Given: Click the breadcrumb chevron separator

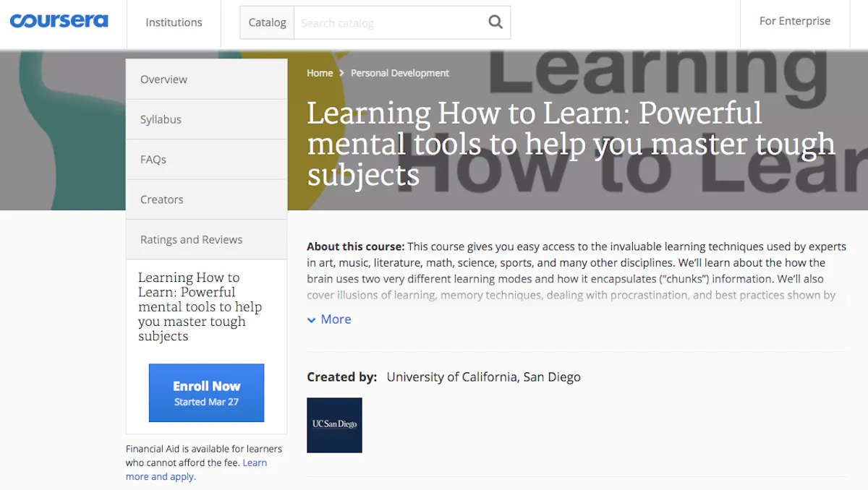Looking at the screenshot, I should [x=342, y=73].
